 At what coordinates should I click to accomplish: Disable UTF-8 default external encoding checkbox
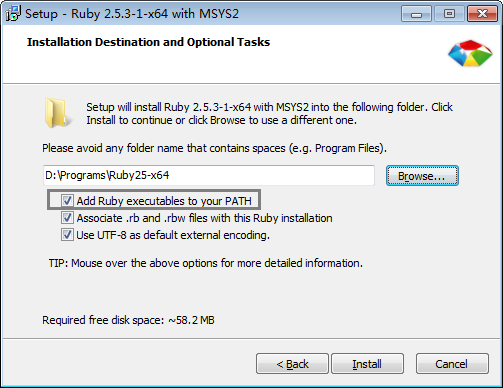tap(67, 235)
